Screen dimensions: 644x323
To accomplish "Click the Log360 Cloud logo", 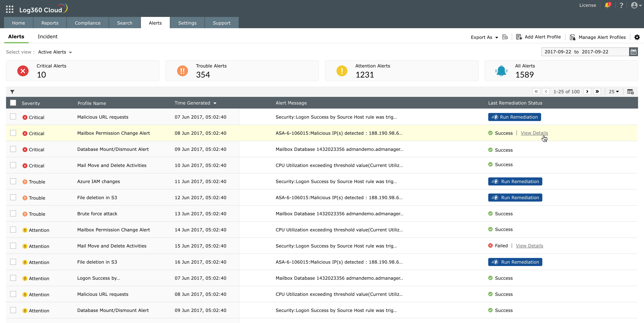I will (43, 9).
